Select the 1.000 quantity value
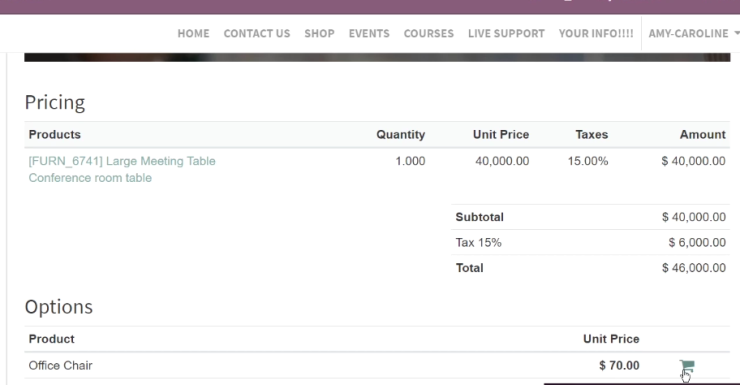 (x=410, y=161)
